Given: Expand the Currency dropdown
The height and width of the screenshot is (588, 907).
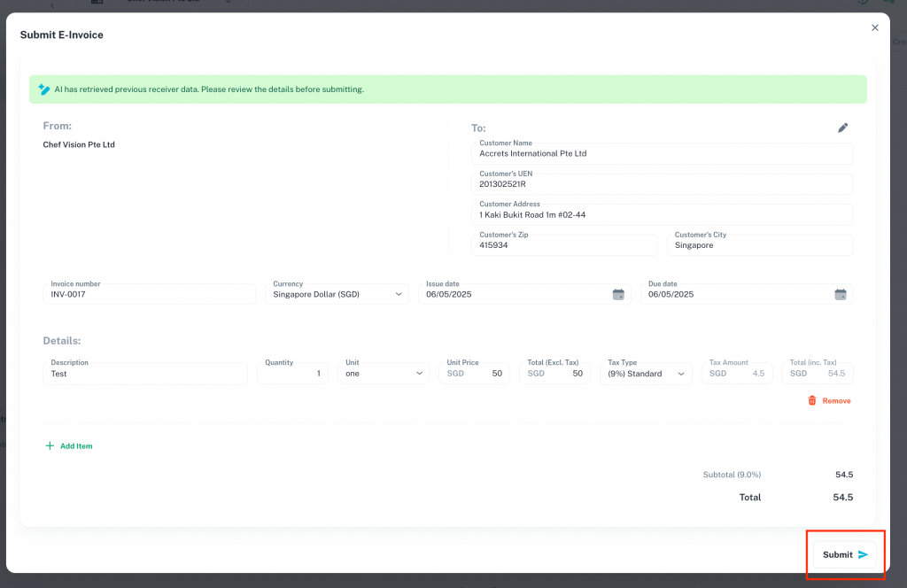Looking at the screenshot, I should tap(337, 294).
